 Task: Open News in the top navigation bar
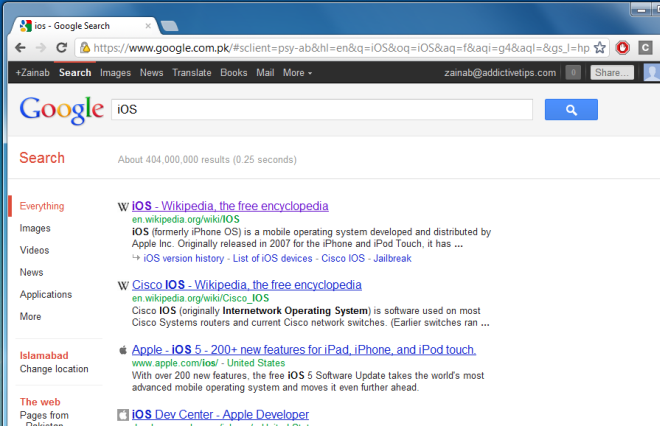tap(152, 73)
